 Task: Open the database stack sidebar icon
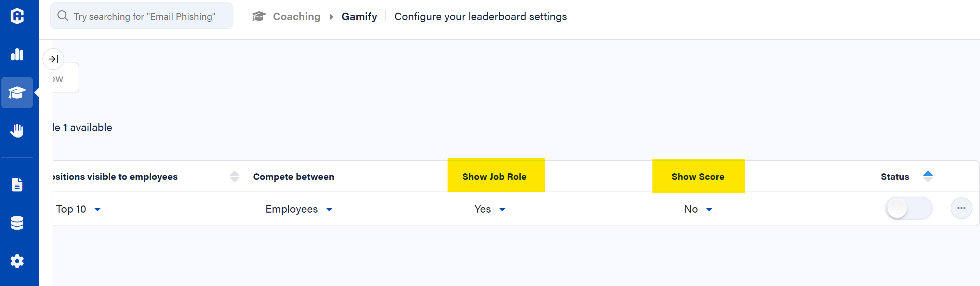point(17,223)
